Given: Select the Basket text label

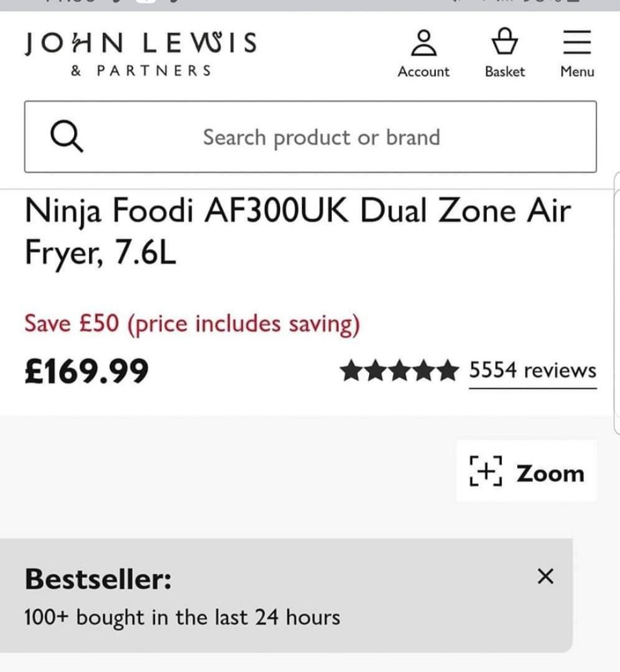Looking at the screenshot, I should [x=505, y=72].
